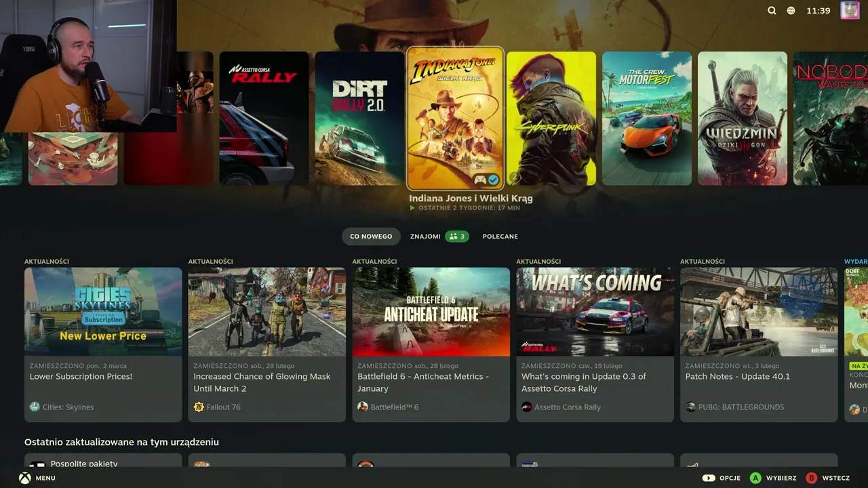Open Cities Skylines New Lower Price image

103,312
